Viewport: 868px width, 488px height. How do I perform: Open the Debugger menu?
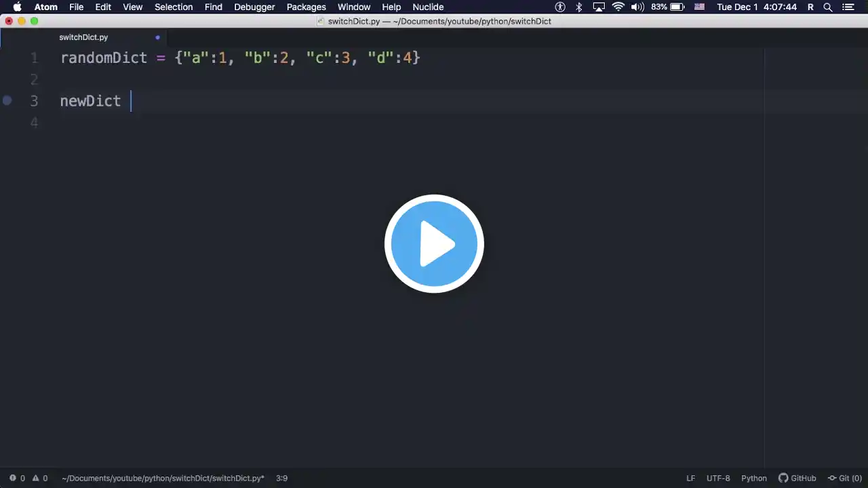pyautogui.click(x=254, y=7)
